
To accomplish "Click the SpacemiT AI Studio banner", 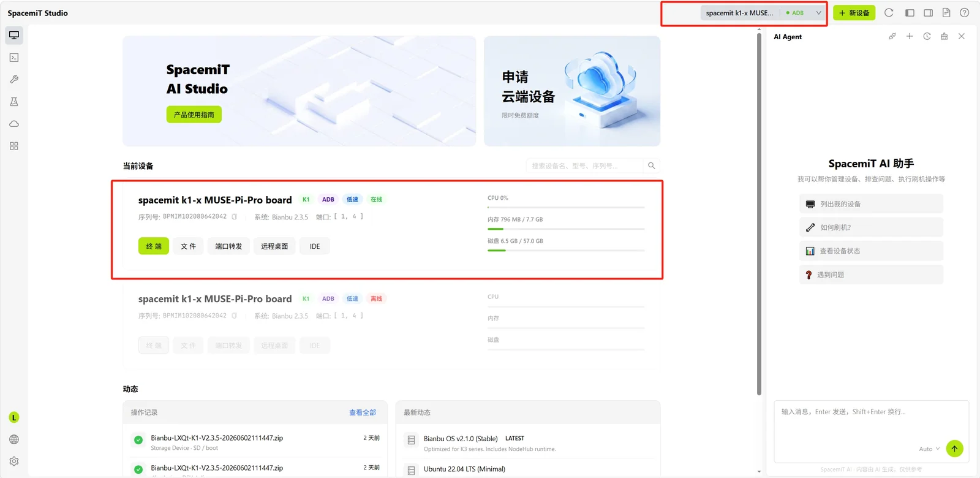I will pos(299,91).
